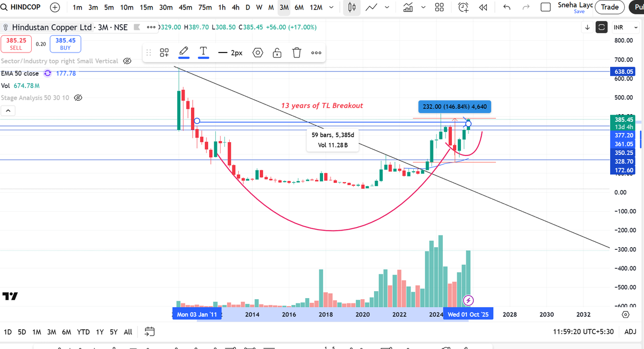Select the left trendline anchor point
The image size is (644, 349).
197,121
